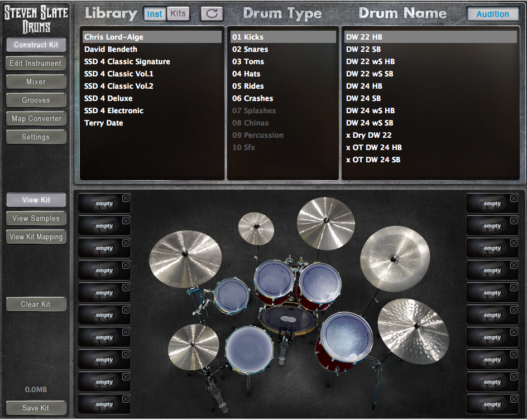Select drum type 01 Kicks
This screenshot has width=527, height=420.
283,37
